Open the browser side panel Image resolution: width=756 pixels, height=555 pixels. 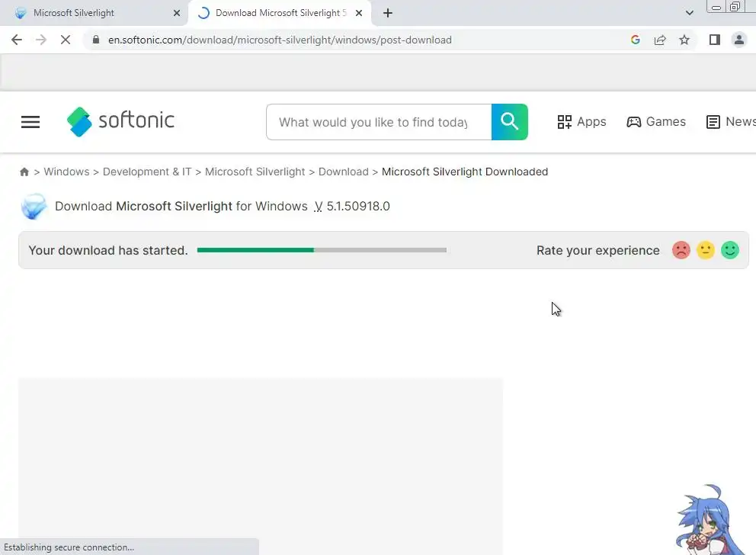[x=715, y=40]
